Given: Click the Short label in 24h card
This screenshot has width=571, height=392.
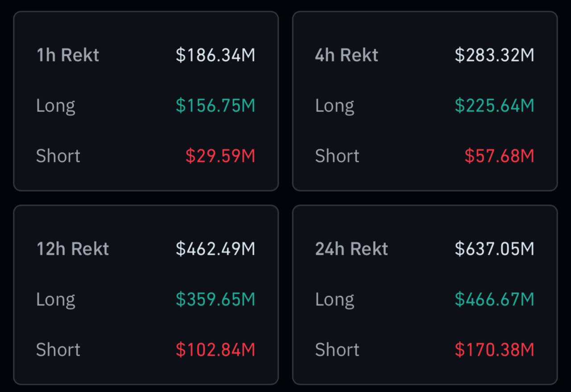Looking at the screenshot, I should pyautogui.click(x=337, y=350).
